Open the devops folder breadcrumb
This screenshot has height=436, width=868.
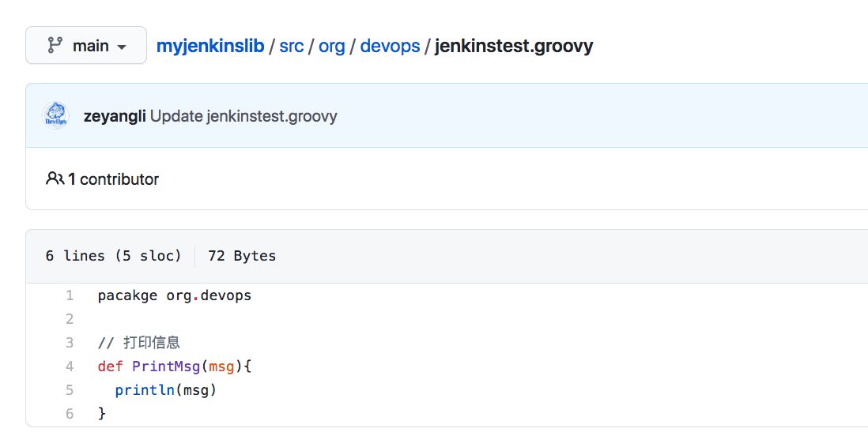pos(390,46)
